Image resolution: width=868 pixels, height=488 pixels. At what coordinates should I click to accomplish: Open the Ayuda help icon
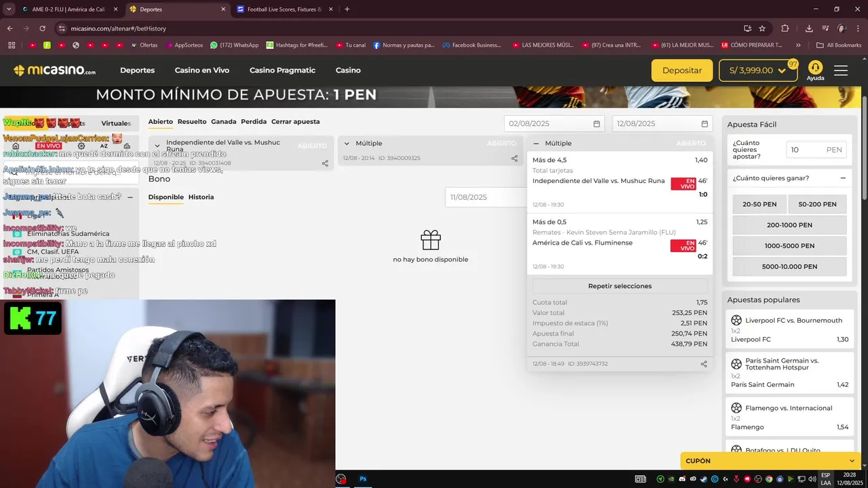(815, 70)
